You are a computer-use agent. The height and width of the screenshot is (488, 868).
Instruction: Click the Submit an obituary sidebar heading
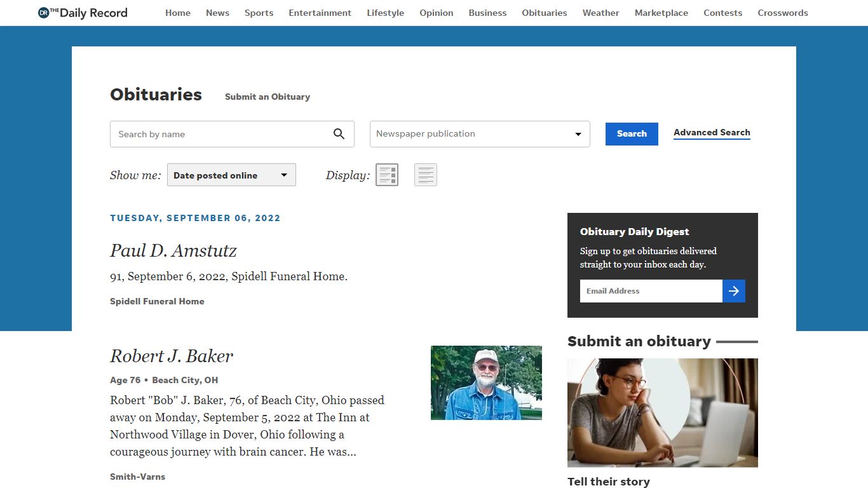click(x=639, y=341)
